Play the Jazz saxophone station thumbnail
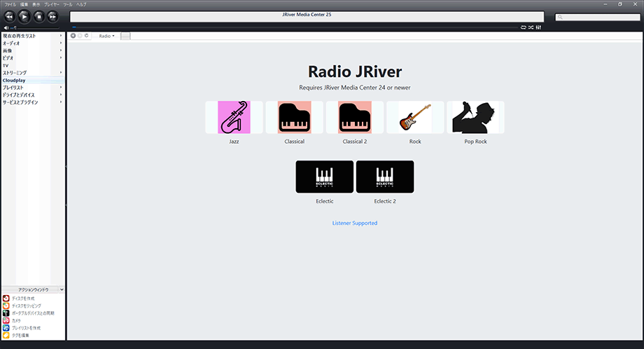This screenshot has height=349, width=644. coord(234,117)
